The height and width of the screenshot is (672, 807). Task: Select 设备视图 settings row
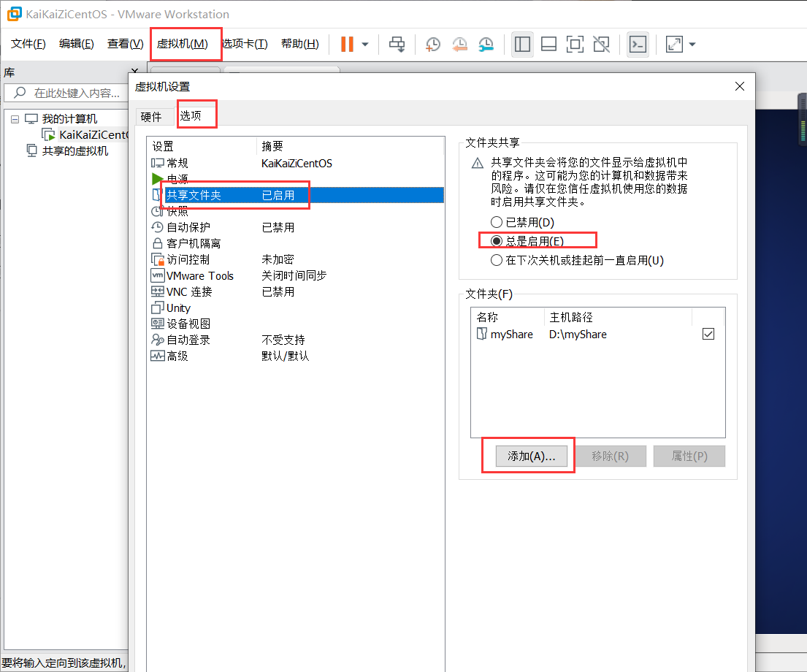click(295, 324)
